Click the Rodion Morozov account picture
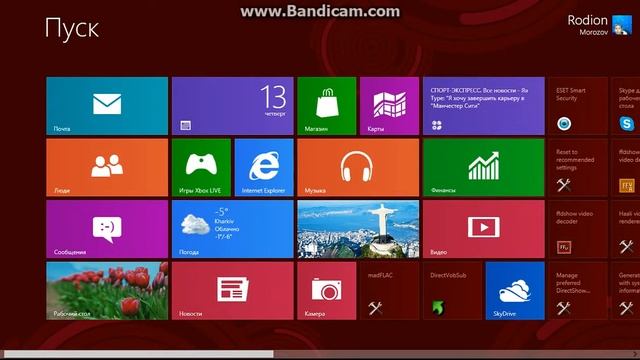The width and height of the screenshot is (640, 360). pos(622,25)
